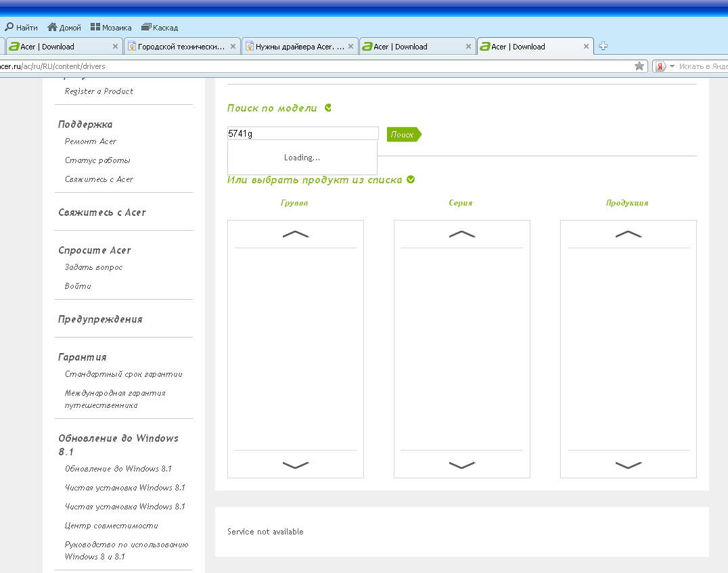Viewport: 728px width, 573px height.
Task: Click the green icon beside Или выбрать продукт
Action: (411, 180)
